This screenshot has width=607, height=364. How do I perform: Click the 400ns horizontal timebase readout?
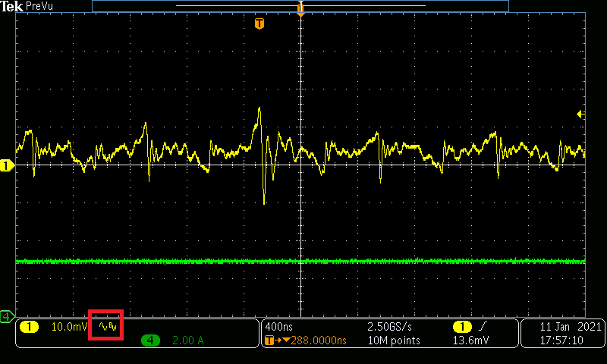tap(278, 327)
